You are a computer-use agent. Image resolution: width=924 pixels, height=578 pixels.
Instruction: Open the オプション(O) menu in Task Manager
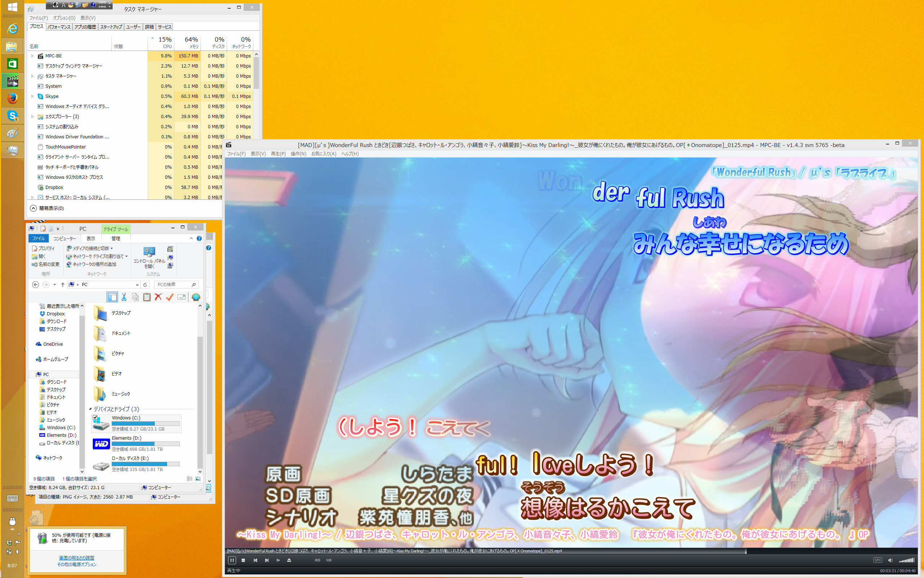pos(64,18)
